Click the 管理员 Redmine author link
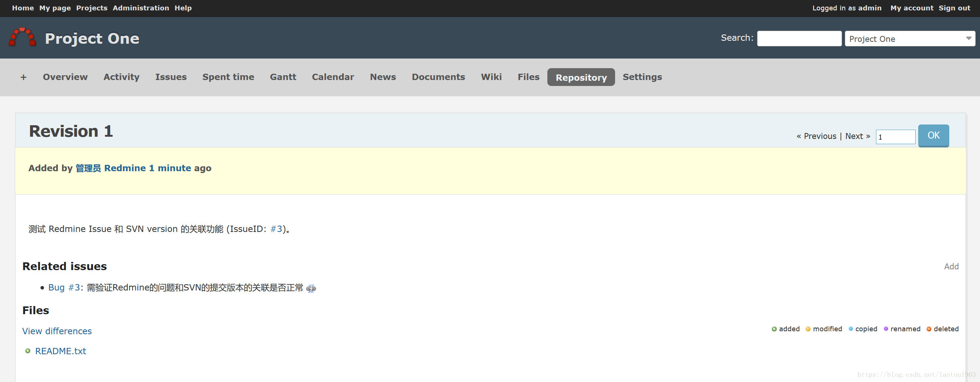980x382 pixels. tap(110, 168)
